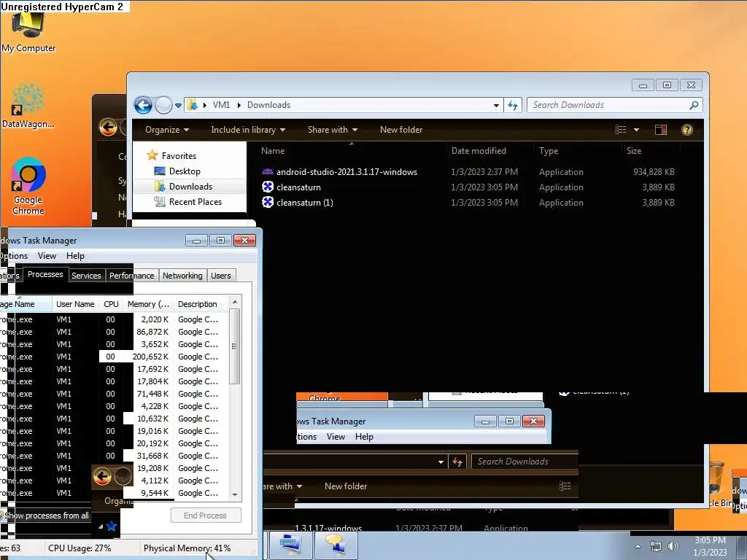Change view icon in Explorer toolbar
This screenshot has width=747, height=560.
pyautogui.click(x=620, y=130)
